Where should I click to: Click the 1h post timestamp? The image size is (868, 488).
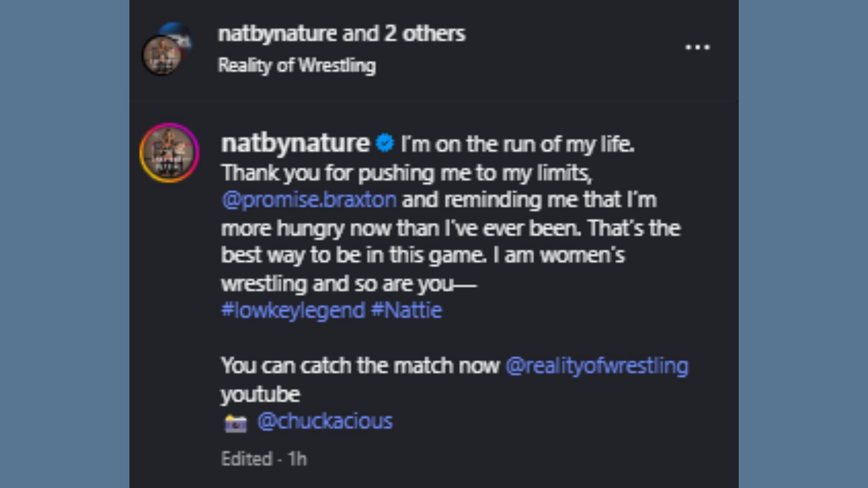(297, 459)
